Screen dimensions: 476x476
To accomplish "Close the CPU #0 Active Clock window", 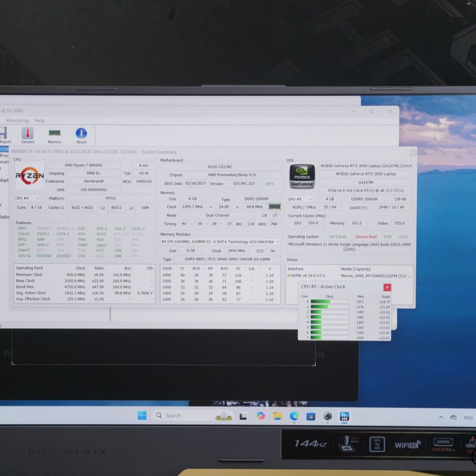I will [x=387, y=287].
